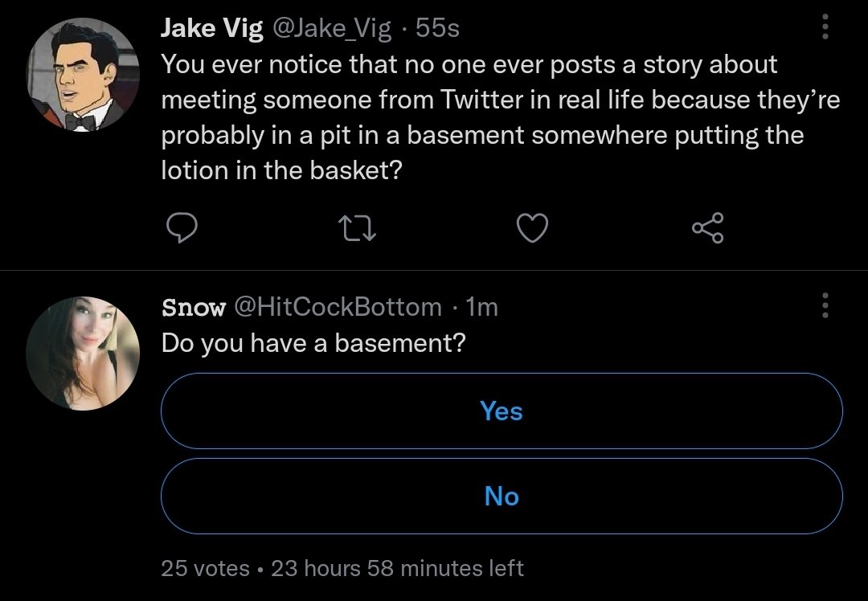868x601 pixels.
Task: Select the retweet icon below the tweet
Action: [x=357, y=229]
